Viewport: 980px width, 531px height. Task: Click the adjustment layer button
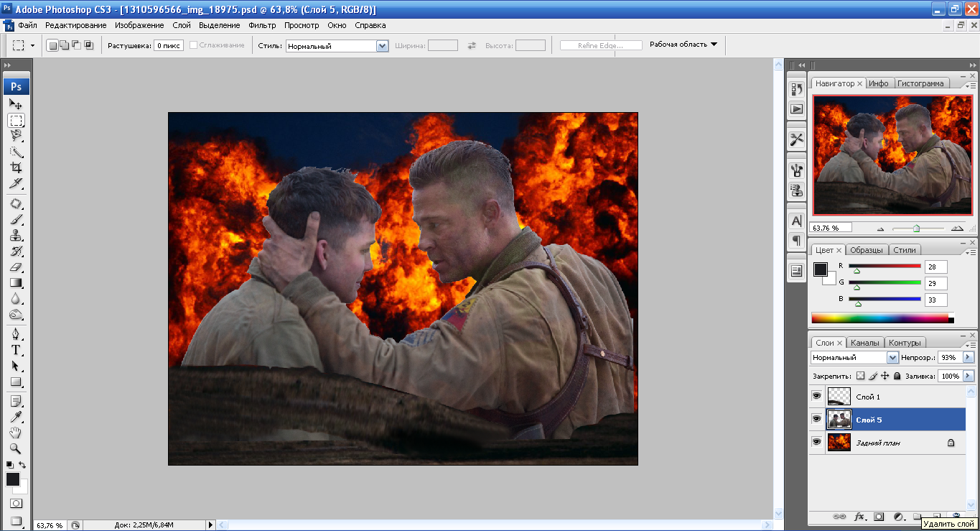coord(898,517)
